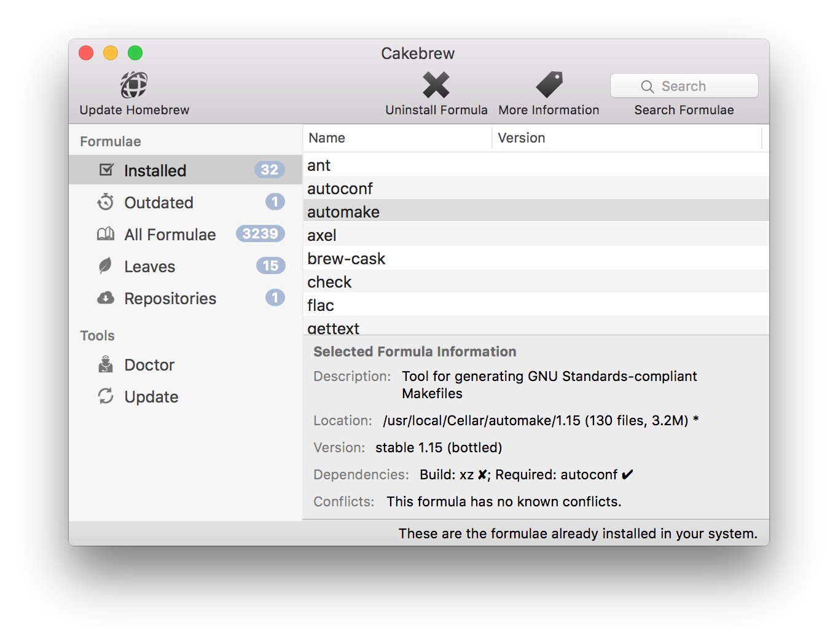Viewport: 838px width, 644px height.
Task: Click the Installed count badge 32
Action: point(270,170)
